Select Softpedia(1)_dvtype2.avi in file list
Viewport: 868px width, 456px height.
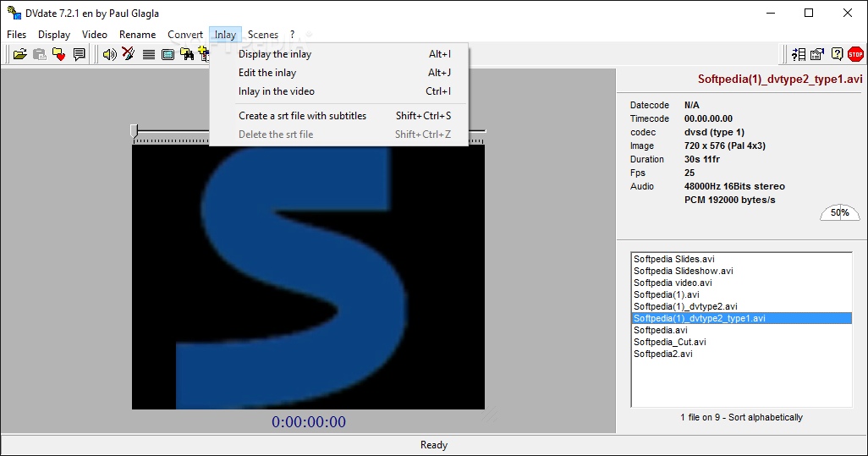point(741,306)
